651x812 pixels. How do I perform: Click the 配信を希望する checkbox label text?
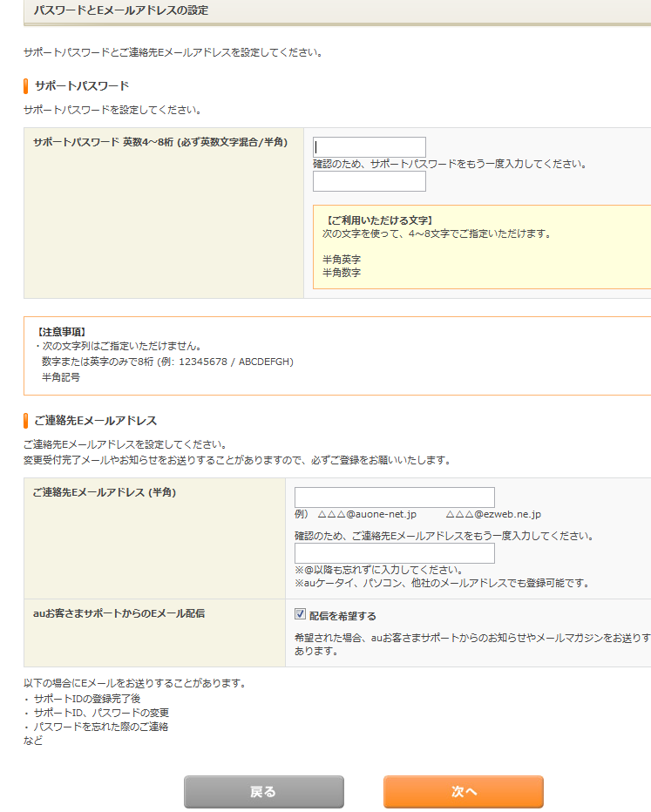(x=342, y=616)
